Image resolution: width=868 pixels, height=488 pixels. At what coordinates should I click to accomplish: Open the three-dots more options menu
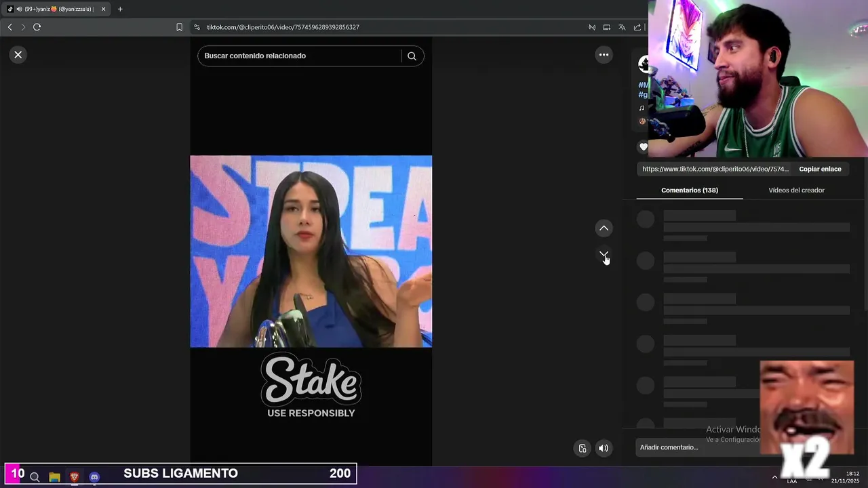pyautogui.click(x=604, y=55)
